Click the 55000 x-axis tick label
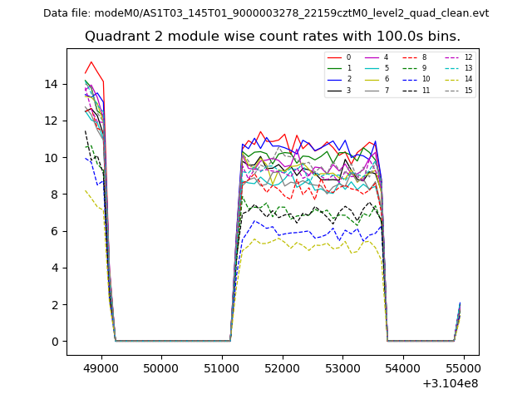The image size is (532, 399). (x=463, y=367)
